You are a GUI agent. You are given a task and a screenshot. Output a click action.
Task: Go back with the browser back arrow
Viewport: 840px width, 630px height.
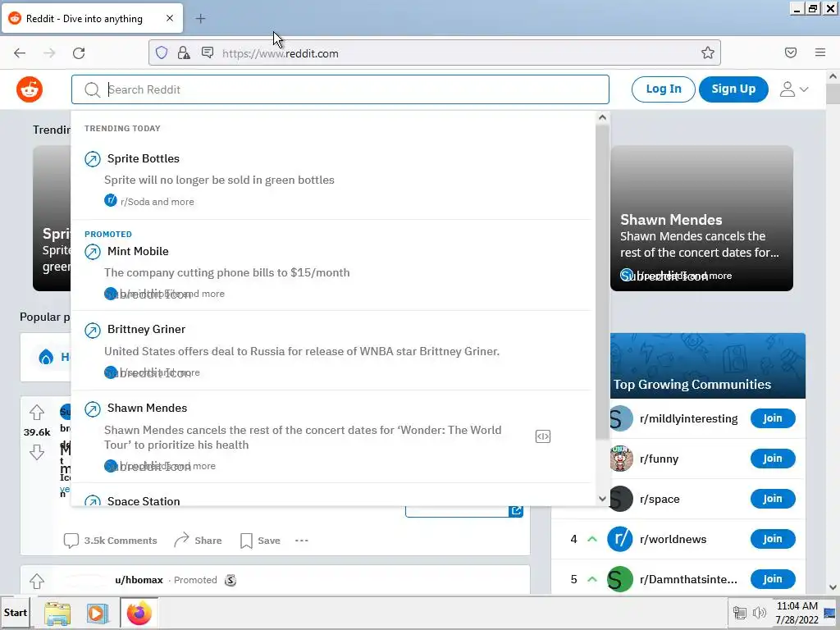pyautogui.click(x=20, y=53)
